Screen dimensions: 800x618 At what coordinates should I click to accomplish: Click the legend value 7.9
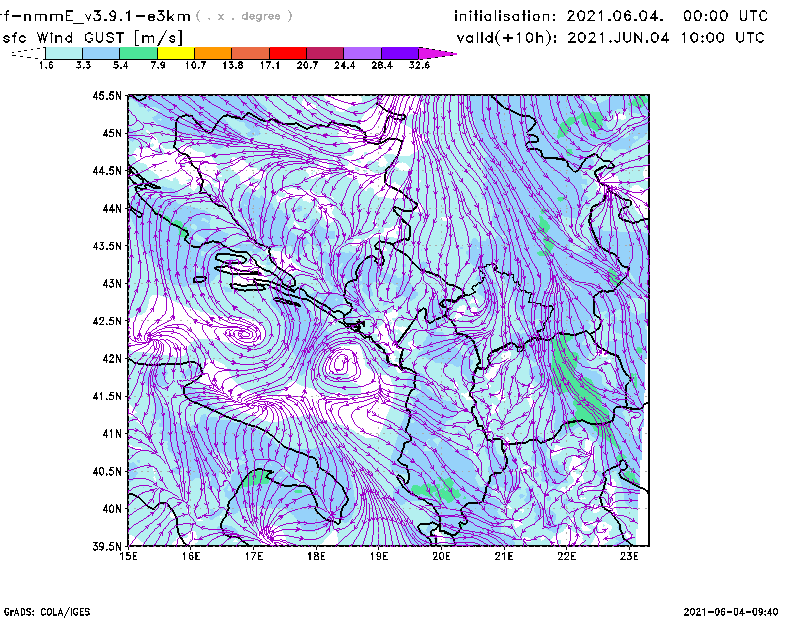(158, 65)
